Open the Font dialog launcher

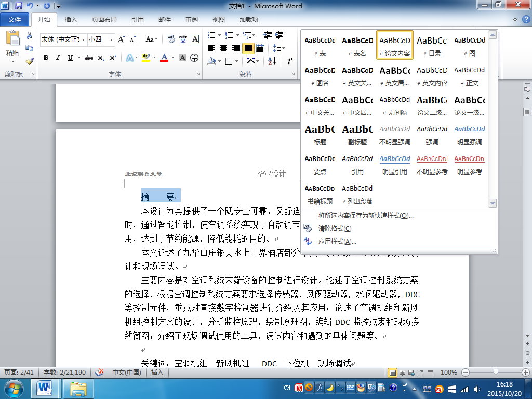pos(197,74)
